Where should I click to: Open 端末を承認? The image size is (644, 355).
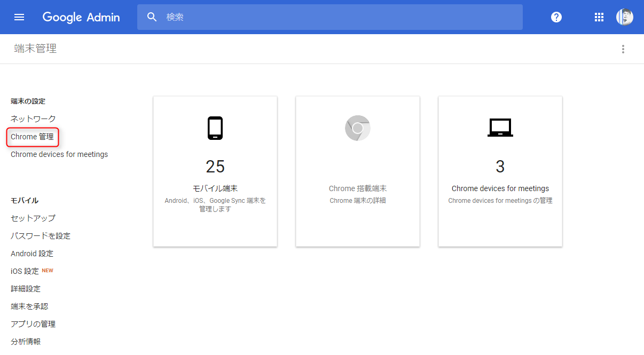[29, 306]
